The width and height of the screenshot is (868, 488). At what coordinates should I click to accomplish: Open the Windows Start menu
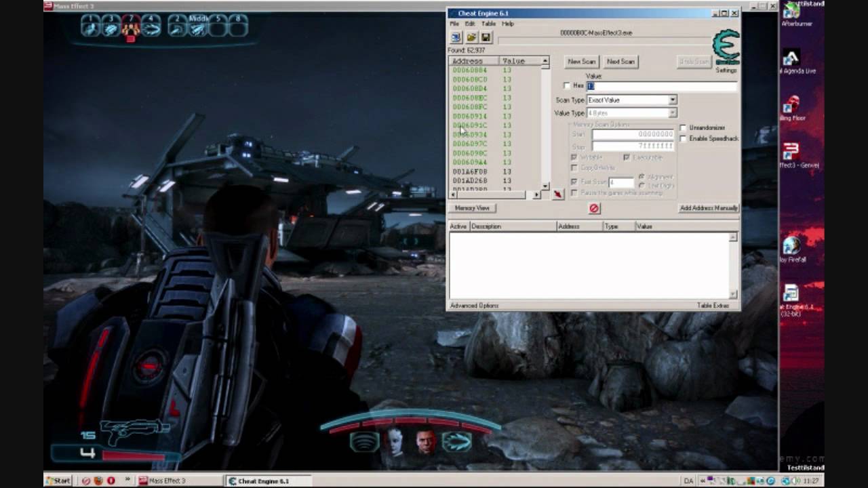point(58,481)
